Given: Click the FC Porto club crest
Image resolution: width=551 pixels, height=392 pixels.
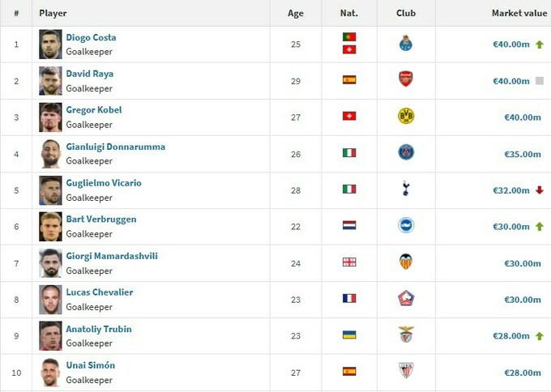Looking at the screenshot, I should click(406, 44).
